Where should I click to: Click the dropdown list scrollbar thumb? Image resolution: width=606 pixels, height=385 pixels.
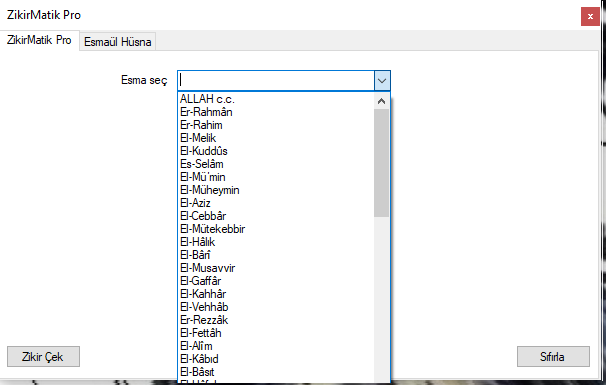pyautogui.click(x=381, y=163)
